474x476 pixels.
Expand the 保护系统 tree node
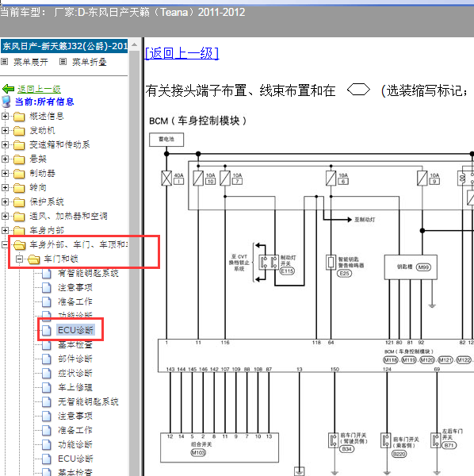pos(5,202)
